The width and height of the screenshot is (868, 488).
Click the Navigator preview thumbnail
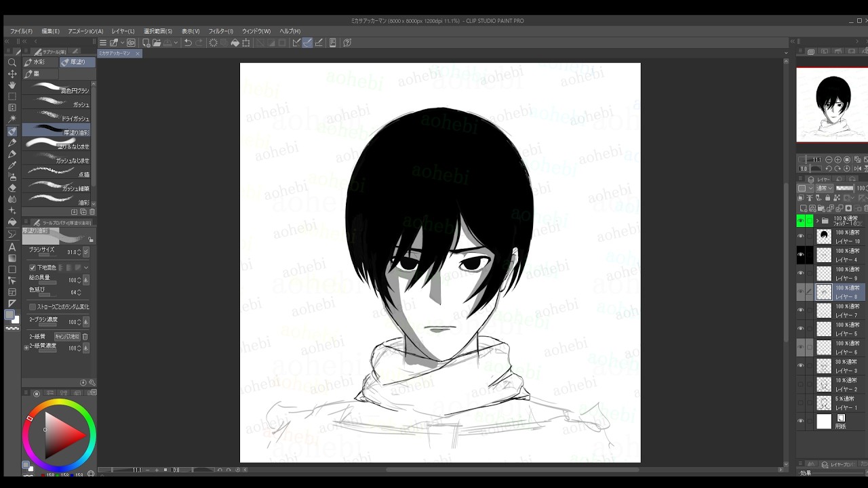coord(832,105)
